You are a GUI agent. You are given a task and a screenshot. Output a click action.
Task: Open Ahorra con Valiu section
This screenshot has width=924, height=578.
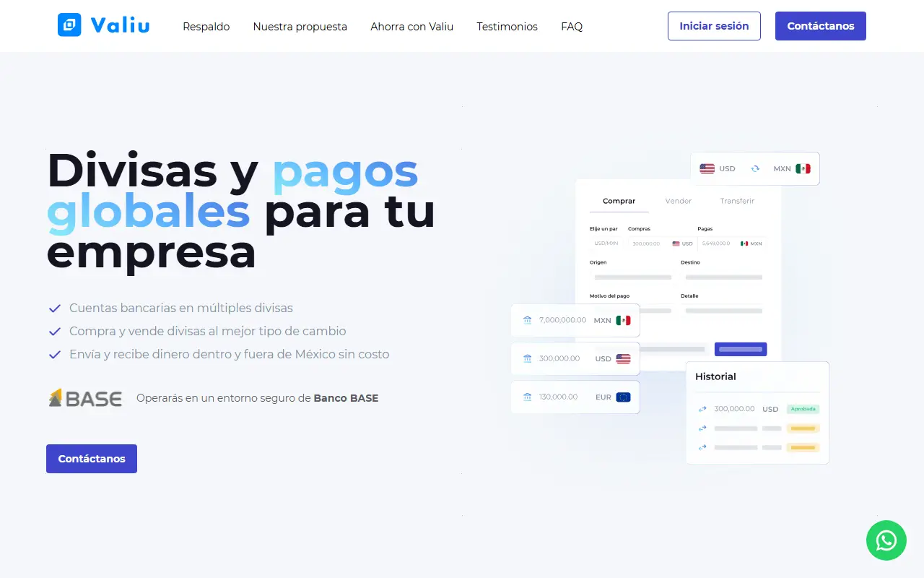pos(412,26)
